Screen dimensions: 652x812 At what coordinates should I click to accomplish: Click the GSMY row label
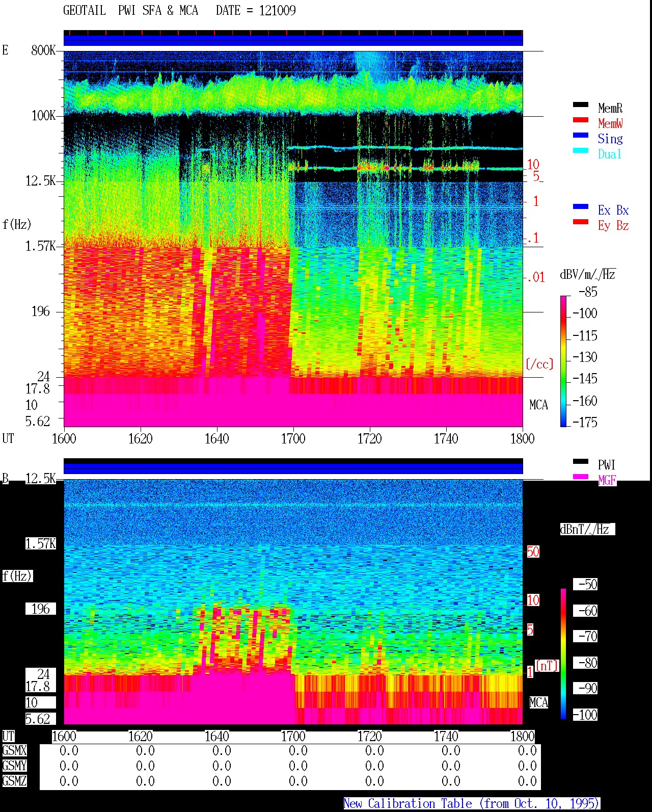pyautogui.click(x=14, y=766)
